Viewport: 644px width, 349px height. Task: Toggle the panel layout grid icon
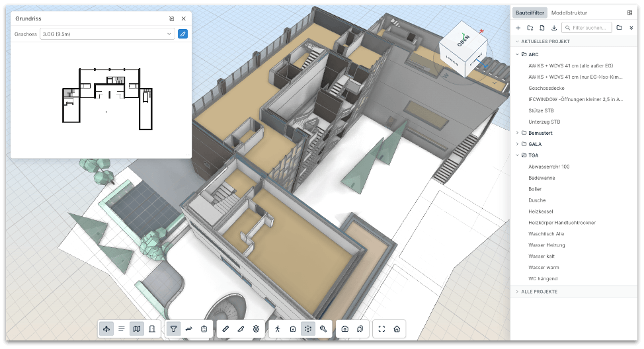pos(629,13)
